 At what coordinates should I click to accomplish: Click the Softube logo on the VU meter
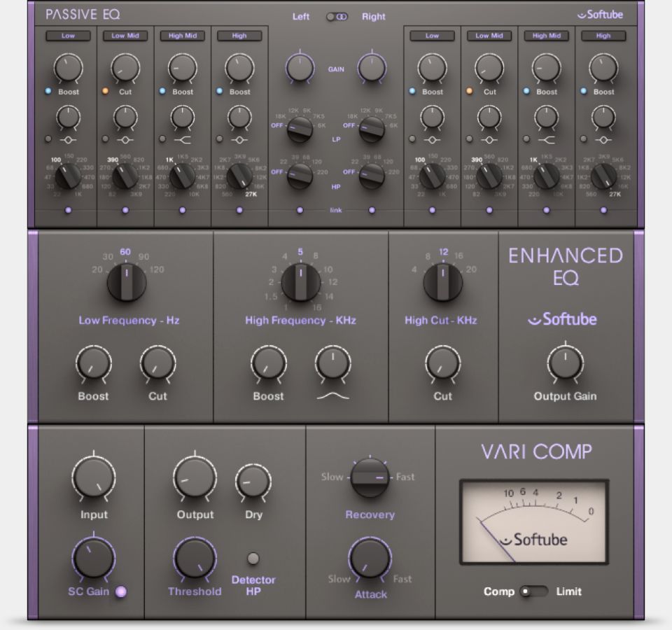point(533,540)
